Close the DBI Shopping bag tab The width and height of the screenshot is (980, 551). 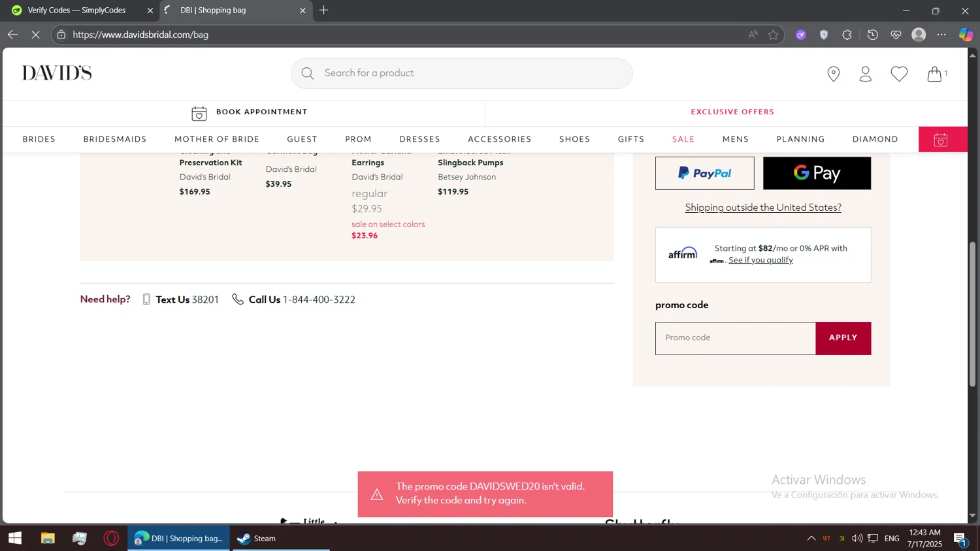click(x=302, y=10)
